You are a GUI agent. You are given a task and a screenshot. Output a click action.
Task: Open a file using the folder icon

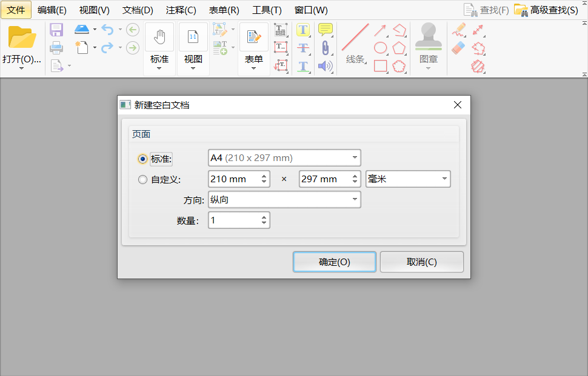(22, 37)
